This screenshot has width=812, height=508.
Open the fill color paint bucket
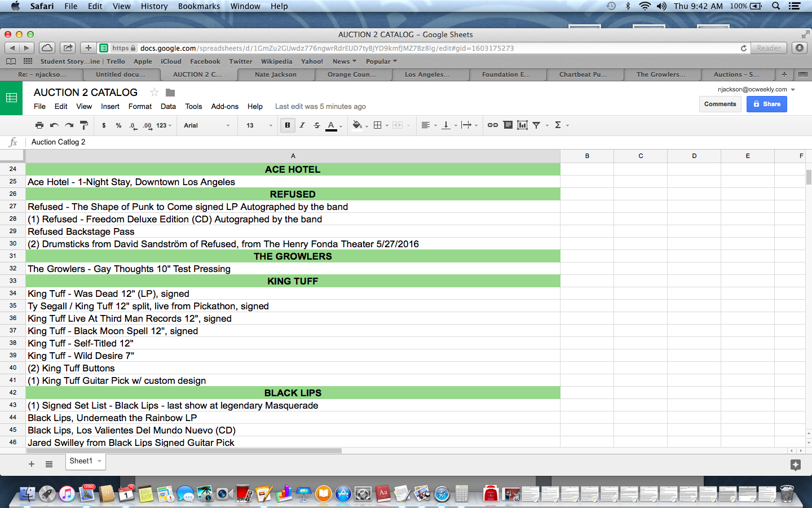click(357, 125)
